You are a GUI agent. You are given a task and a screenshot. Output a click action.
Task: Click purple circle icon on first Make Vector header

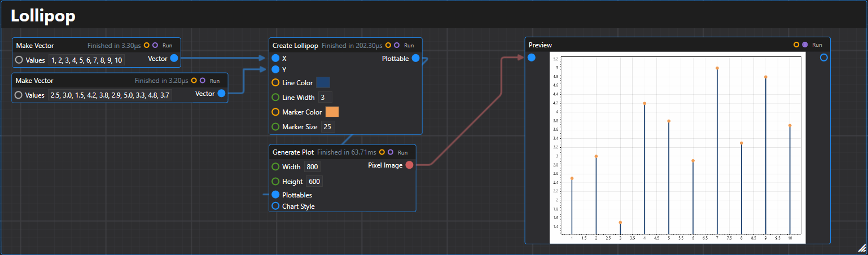[155, 45]
